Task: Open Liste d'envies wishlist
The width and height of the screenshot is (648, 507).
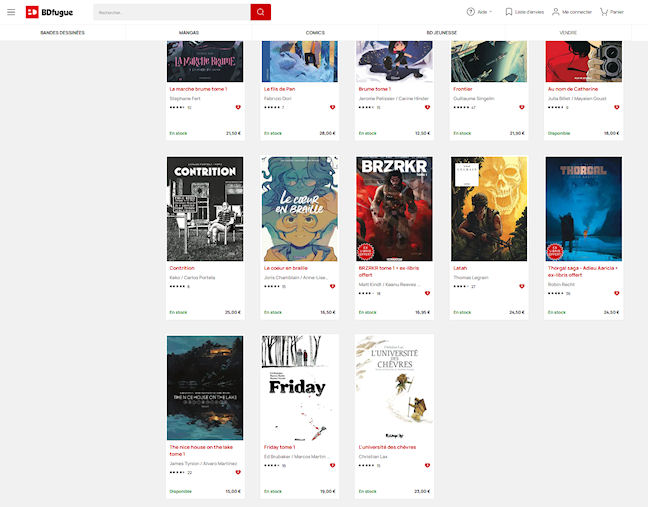Action: [525, 12]
